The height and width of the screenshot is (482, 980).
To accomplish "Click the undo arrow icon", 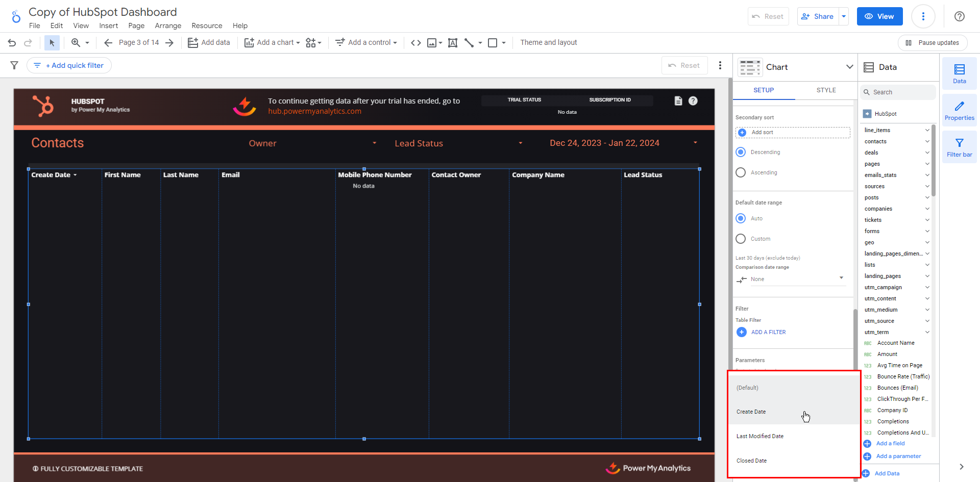I will point(12,43).
